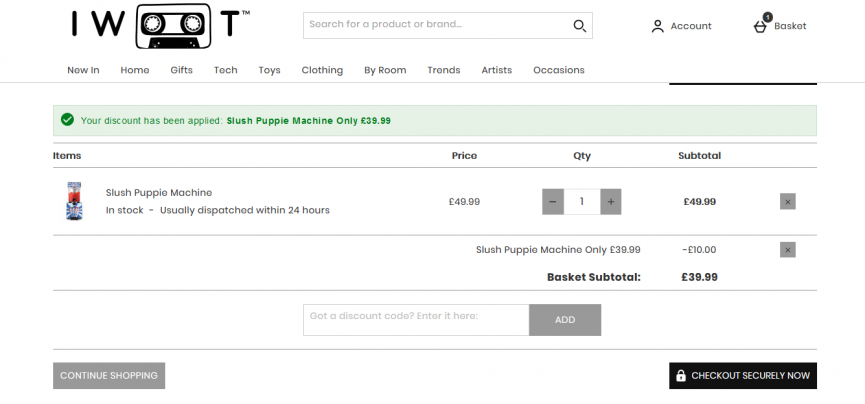Remove Slush Puppie Machine item from basket
865x404 pixels.
click(787, 201)
